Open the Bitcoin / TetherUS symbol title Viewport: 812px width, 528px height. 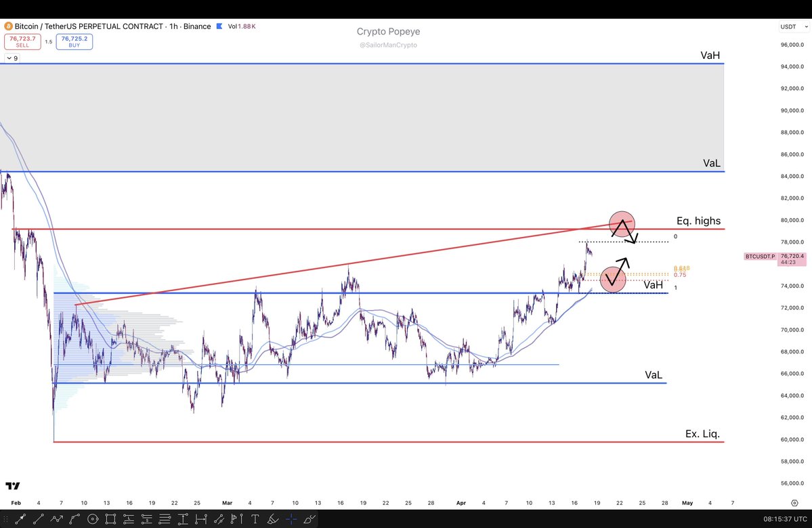coord(112,26)
